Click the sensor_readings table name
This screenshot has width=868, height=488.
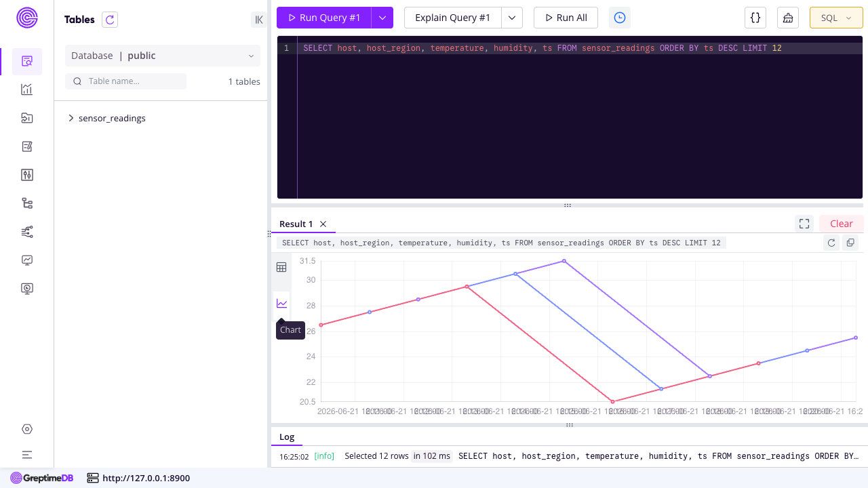pyautogui.click(x=112, y=118)
